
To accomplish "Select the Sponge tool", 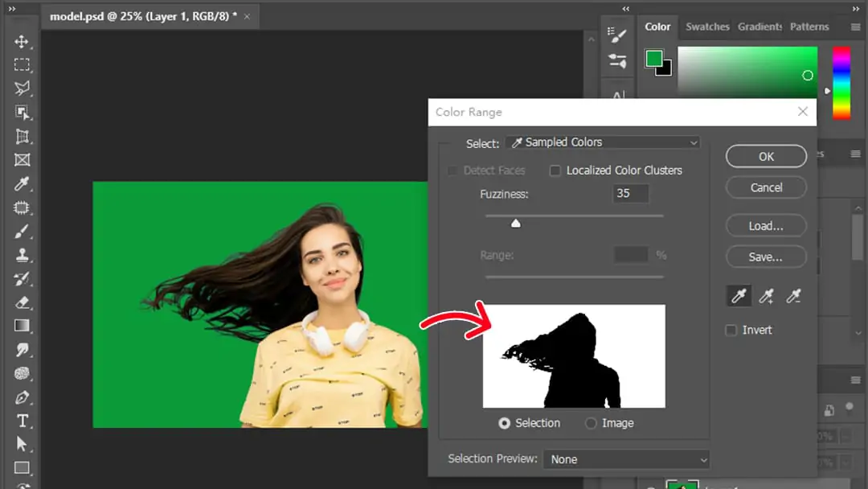I will [22, 373].
